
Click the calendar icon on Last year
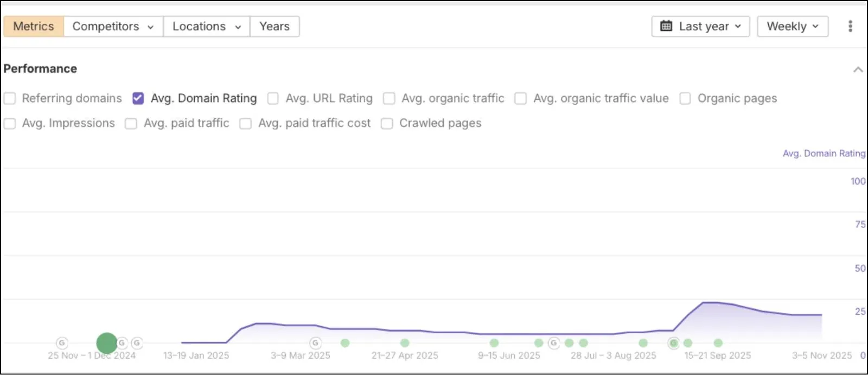point(666,26)
